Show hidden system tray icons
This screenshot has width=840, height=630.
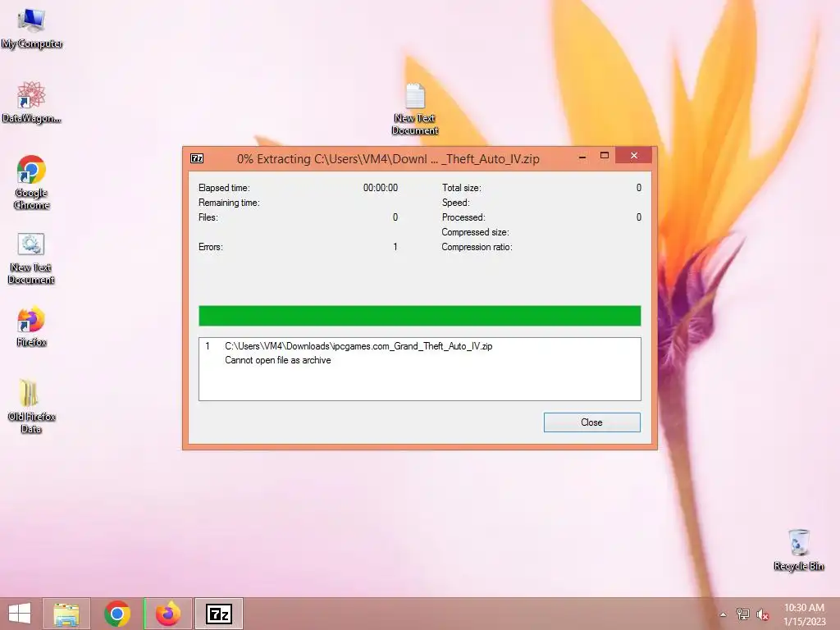(723, 614)
